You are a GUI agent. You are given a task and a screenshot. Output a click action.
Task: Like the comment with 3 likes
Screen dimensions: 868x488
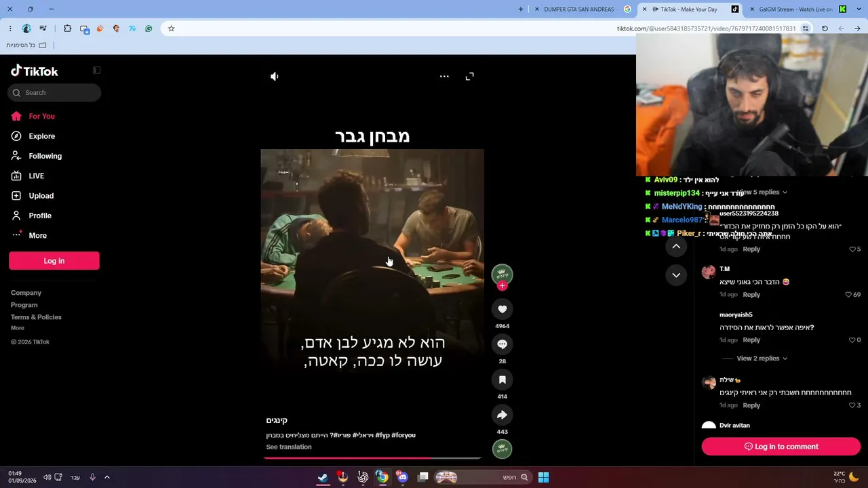852,405
